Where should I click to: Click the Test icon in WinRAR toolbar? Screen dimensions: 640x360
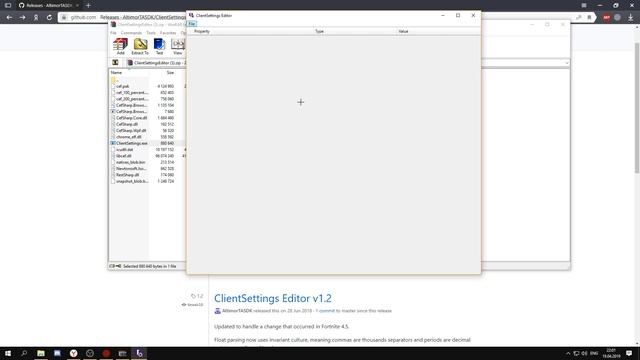[159, 46]
